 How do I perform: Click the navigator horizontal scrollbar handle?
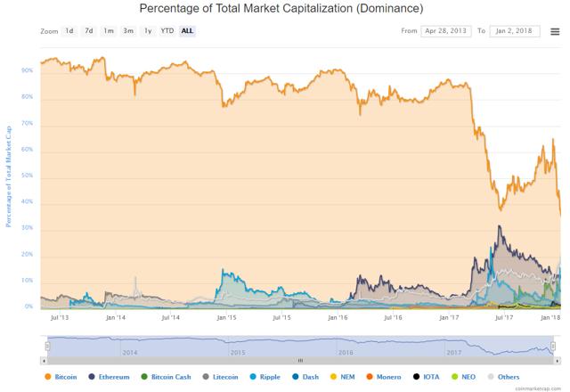300,361
